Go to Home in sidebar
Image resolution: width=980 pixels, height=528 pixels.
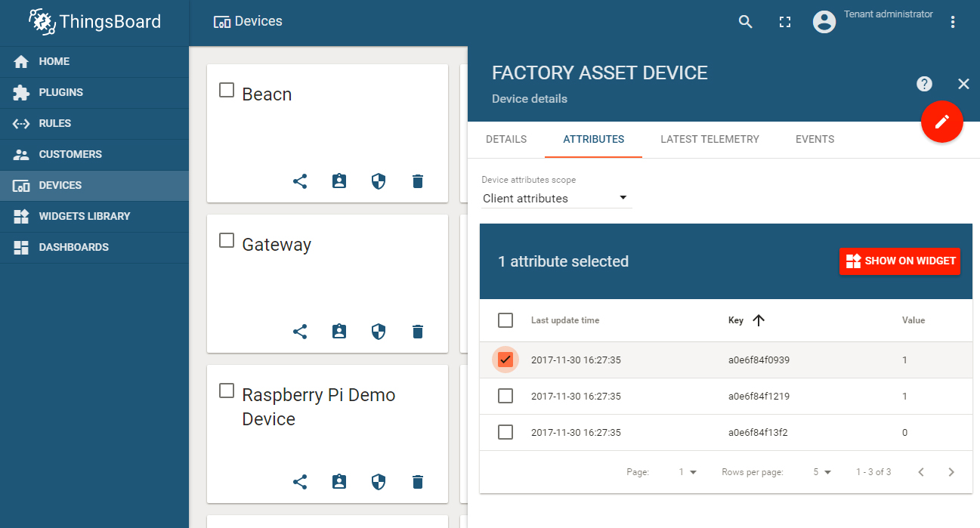(94, 61)
